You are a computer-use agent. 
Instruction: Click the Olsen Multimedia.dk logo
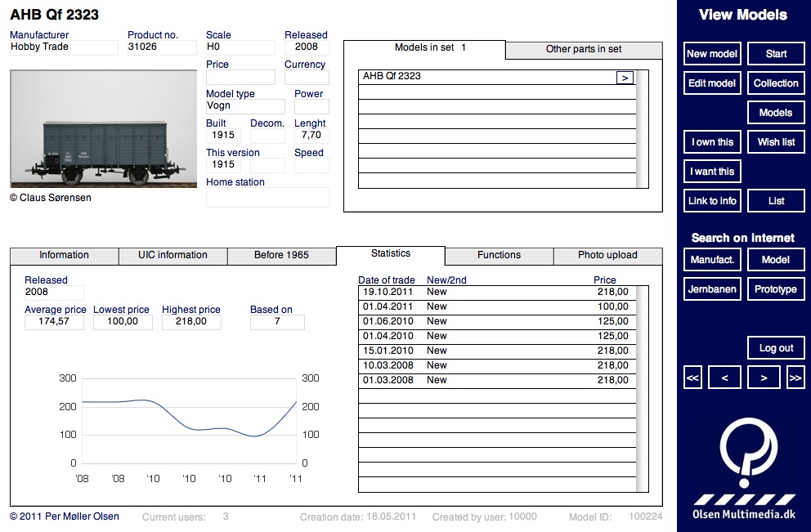click(744, 468)
